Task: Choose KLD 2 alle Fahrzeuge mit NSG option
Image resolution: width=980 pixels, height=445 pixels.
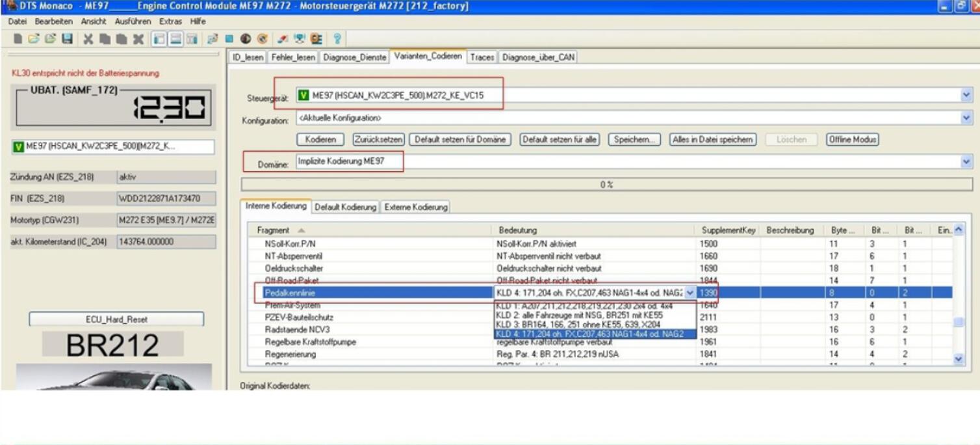Action: point(595,314)
